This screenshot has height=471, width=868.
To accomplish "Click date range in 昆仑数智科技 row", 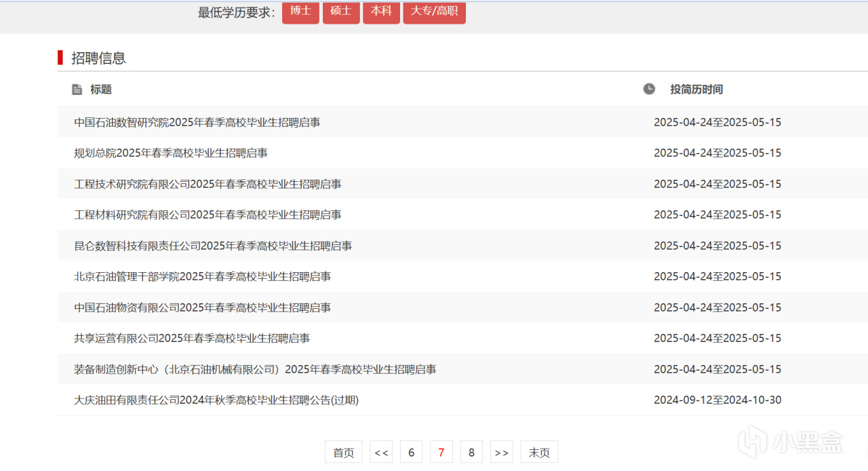I will 717,246.
